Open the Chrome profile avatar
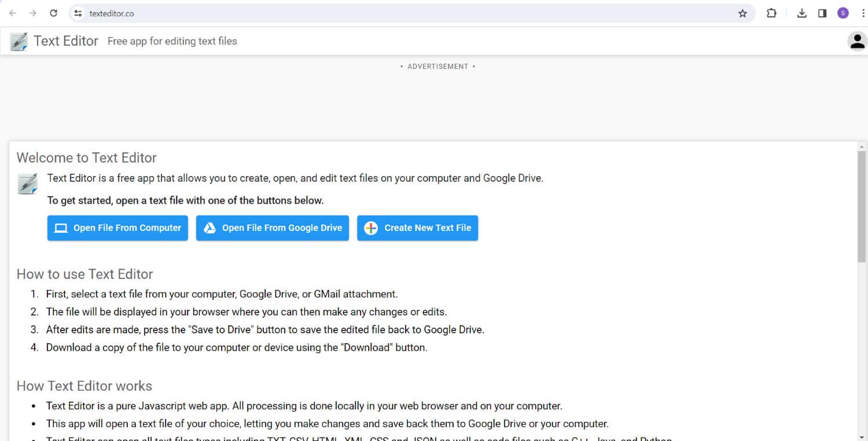Image resolution: width=868 pixels, height=441 pixels. [x=843, y=13]
